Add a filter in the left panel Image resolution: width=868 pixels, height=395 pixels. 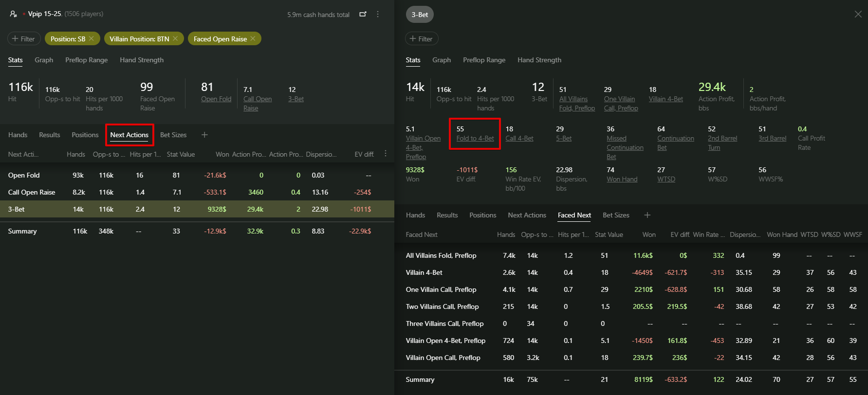pyautogui.click(x=23, y=39)
